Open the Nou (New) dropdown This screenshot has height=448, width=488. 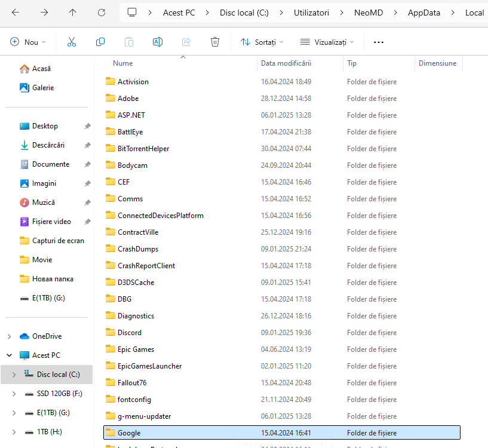[28, 42]
